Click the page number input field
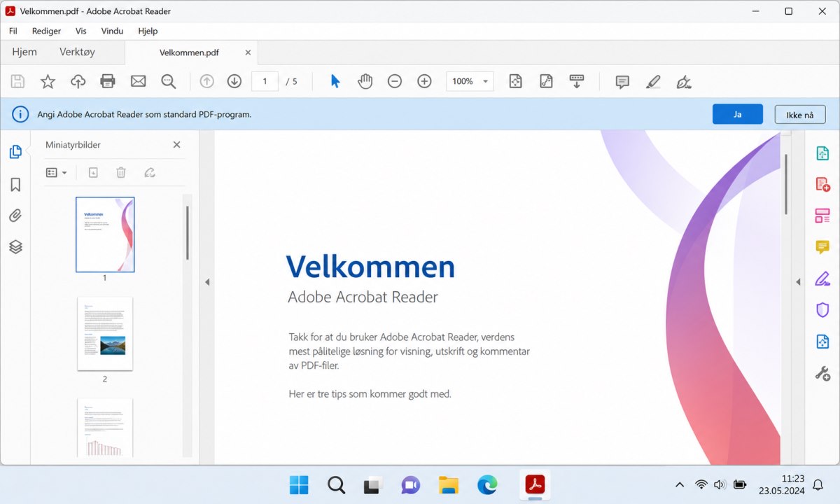This screenshot has width=840, height=504. point(265,81)
